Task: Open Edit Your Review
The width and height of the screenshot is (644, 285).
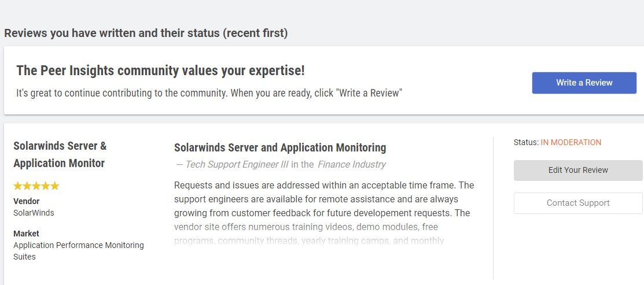Action: (x=578, y=170)
